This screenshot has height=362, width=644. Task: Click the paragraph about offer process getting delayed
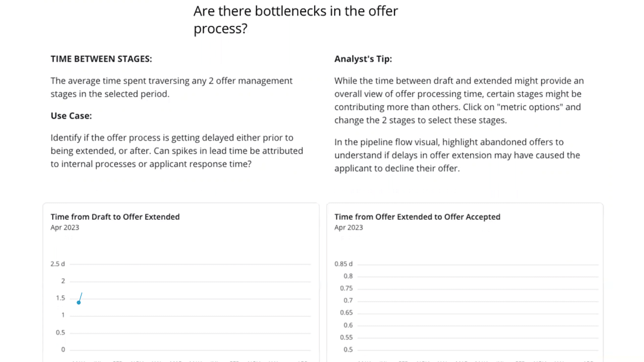(177, 151)
